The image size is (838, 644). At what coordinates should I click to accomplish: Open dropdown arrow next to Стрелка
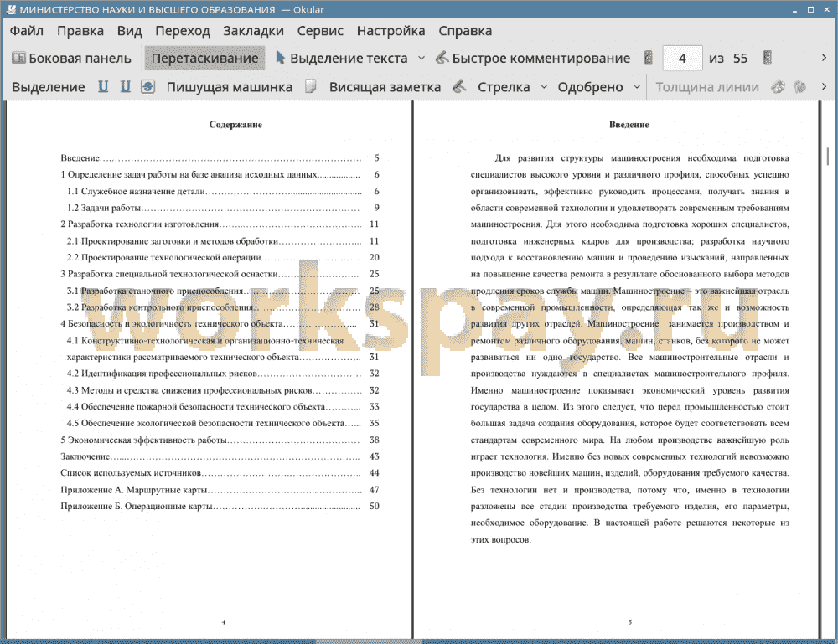(544, 87)
